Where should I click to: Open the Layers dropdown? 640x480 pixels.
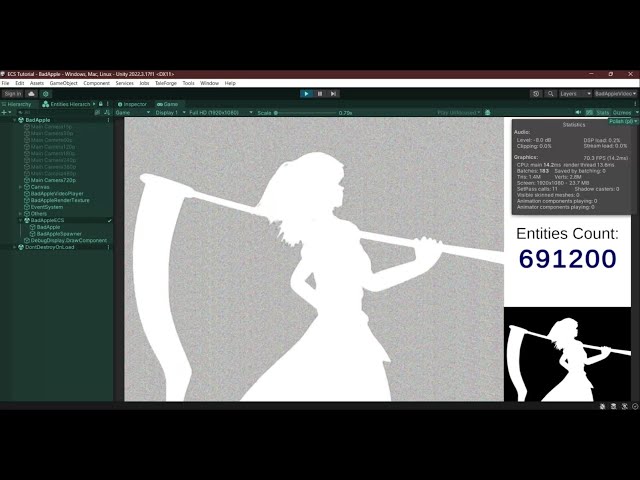[575, 94]
